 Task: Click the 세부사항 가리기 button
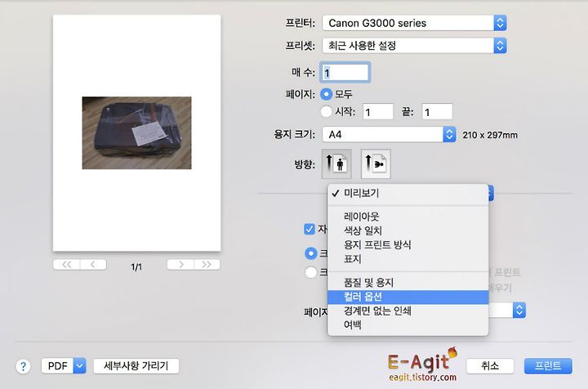(136, 366)
